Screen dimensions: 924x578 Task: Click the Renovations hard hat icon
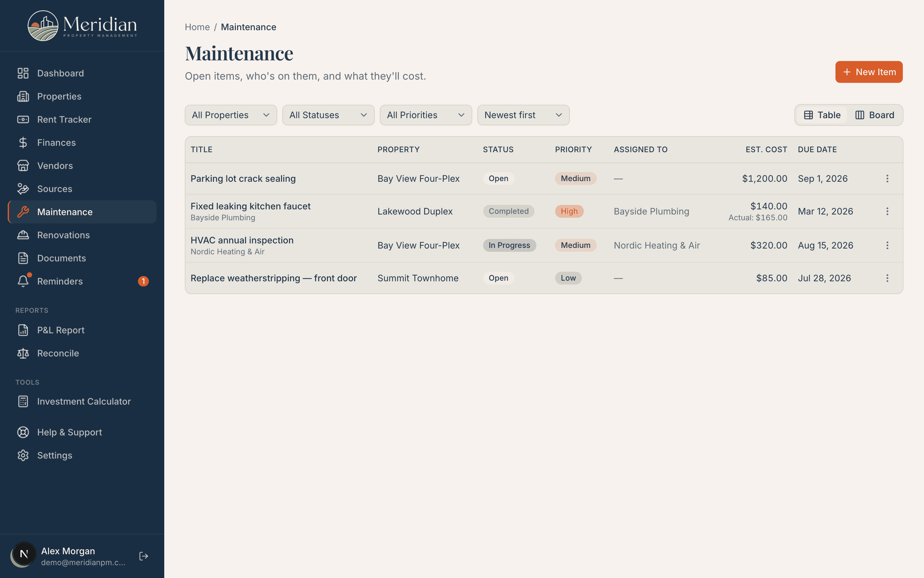(23, 235)
